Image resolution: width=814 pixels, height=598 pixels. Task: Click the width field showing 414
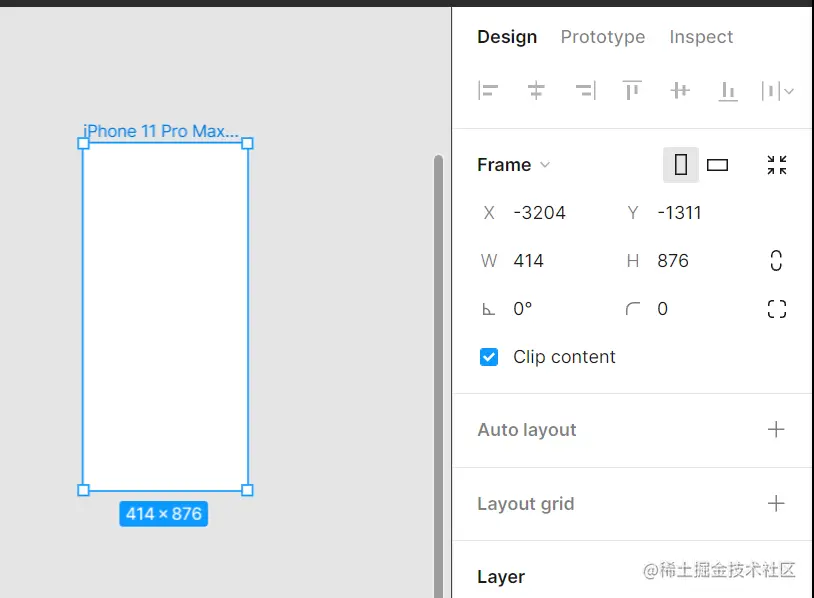click(x=528, y=261)
